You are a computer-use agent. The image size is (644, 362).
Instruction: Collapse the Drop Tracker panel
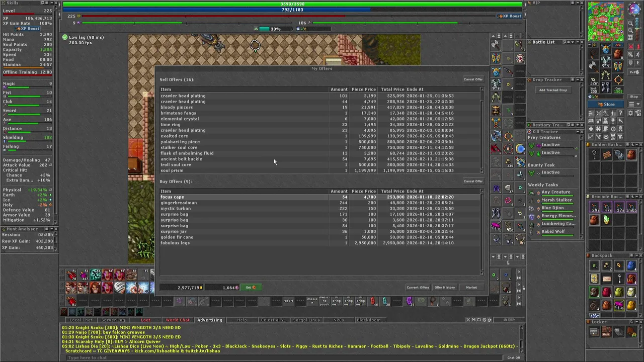point(578,80)
